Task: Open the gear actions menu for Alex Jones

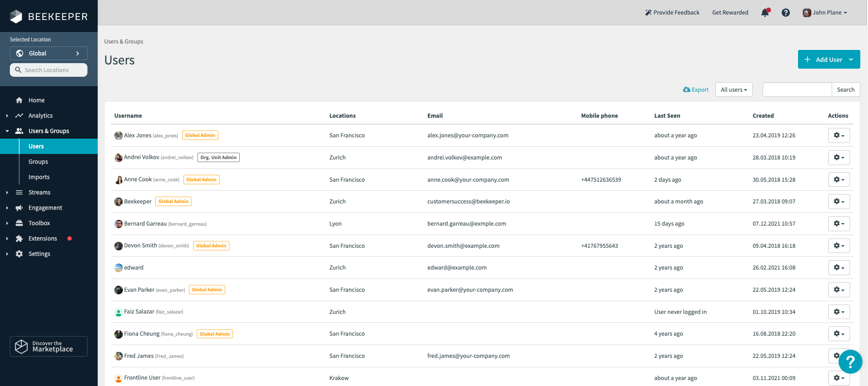Action: (x=839, y=135)
